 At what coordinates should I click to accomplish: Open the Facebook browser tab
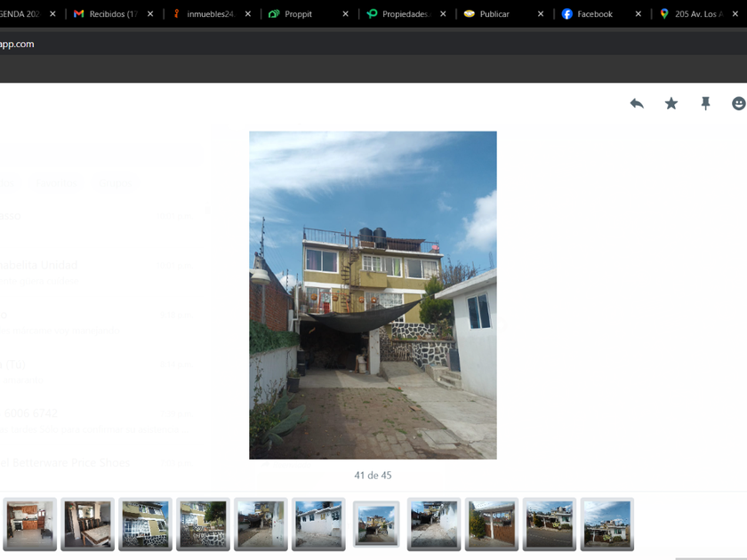(x=601, y=14)
